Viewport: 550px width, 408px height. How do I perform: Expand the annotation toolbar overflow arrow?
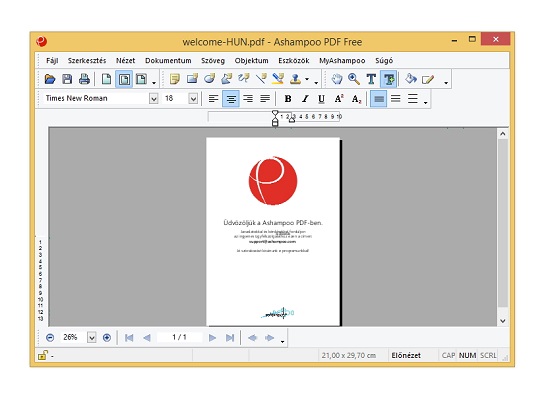(x=316, y=83)
